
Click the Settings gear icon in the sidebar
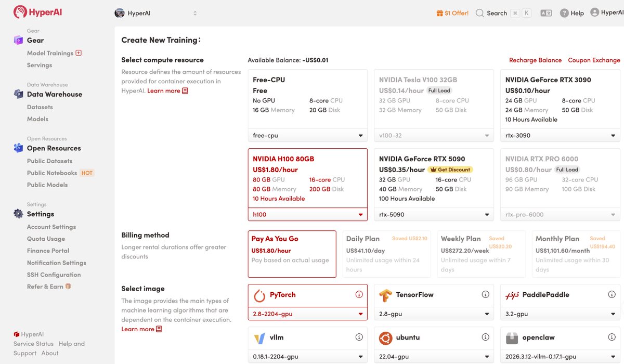[18, 214]
